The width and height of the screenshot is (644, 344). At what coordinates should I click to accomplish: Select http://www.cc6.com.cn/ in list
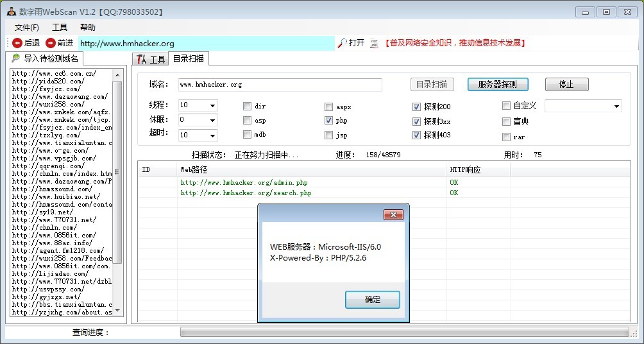(x=54, y=74)
